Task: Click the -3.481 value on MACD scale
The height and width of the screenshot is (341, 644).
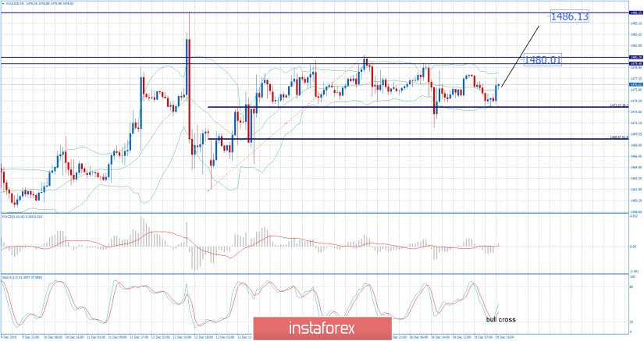Action: (635, 272)
